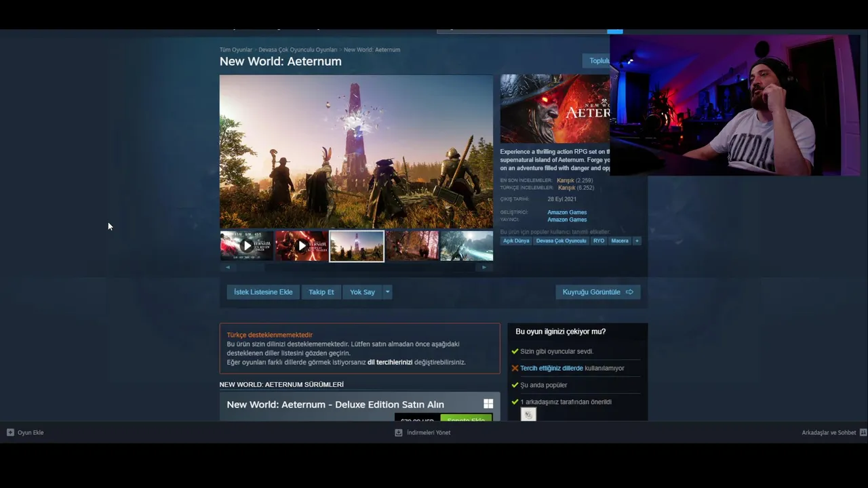
Task: Open developer Amazon Games link
Action: click(567, 212)
